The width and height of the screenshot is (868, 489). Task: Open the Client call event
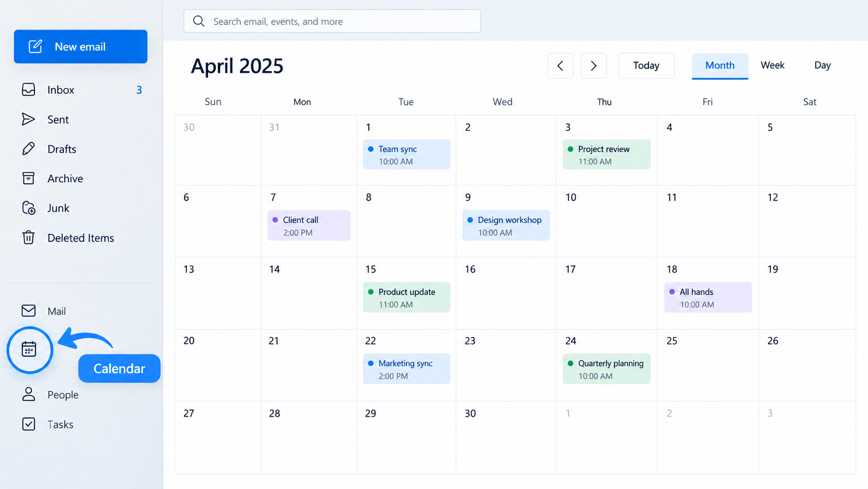pyautogui.click(x=309, y=226)
